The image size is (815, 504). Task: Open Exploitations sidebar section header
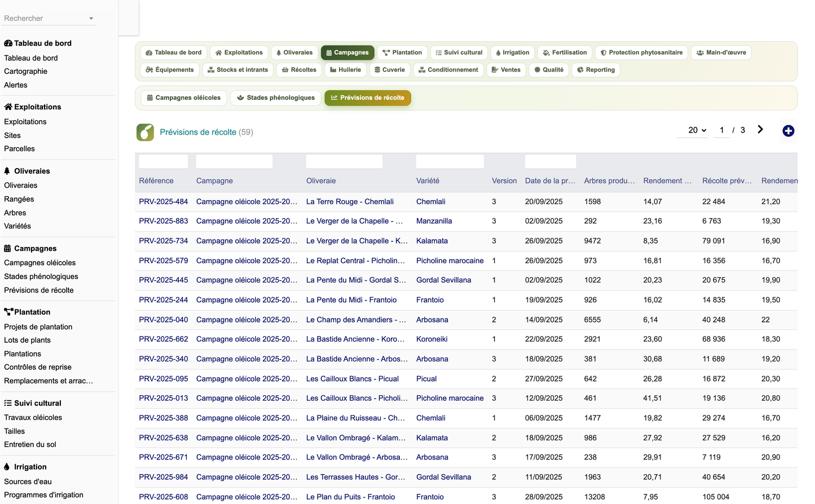pyautogui.click(x=33, y=107)
